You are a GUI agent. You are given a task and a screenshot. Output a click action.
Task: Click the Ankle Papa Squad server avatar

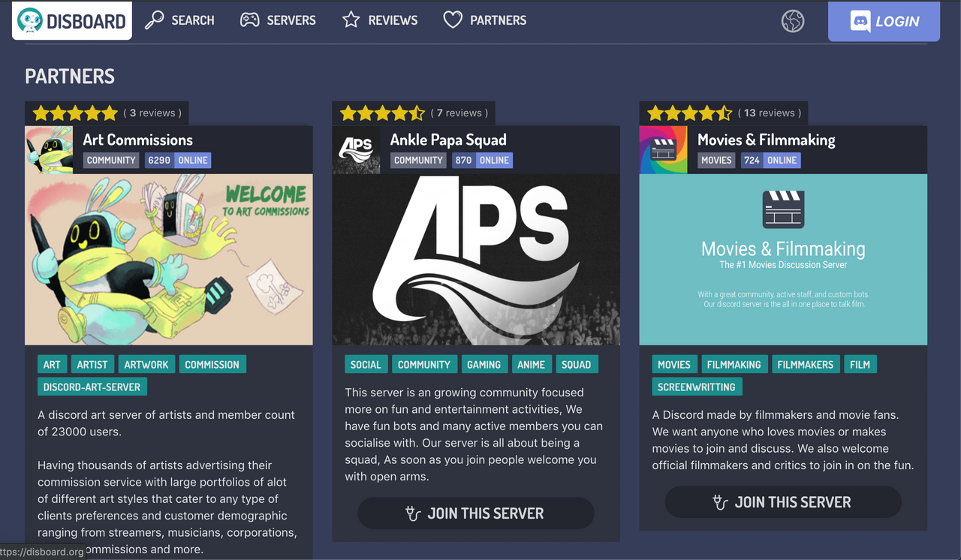(x=356, y=150)
